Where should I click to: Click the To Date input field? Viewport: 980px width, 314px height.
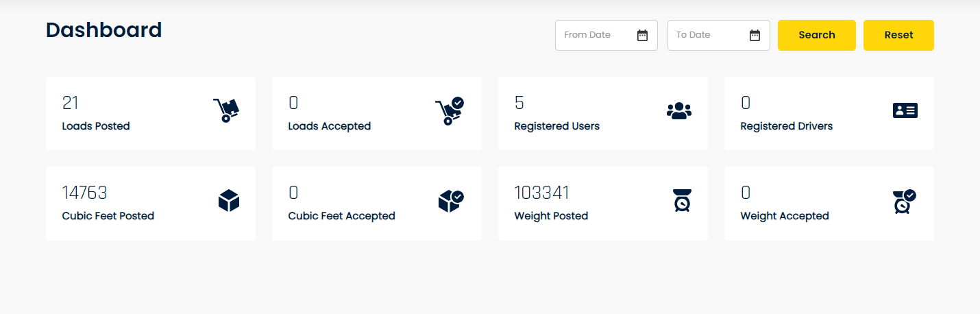point(707,35)
